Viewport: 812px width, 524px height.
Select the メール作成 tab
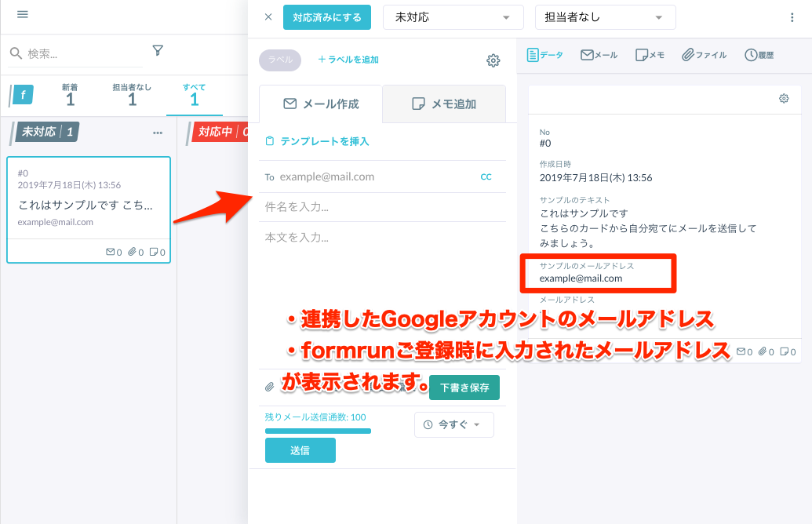pyautogui.click(x=321, y=104)
